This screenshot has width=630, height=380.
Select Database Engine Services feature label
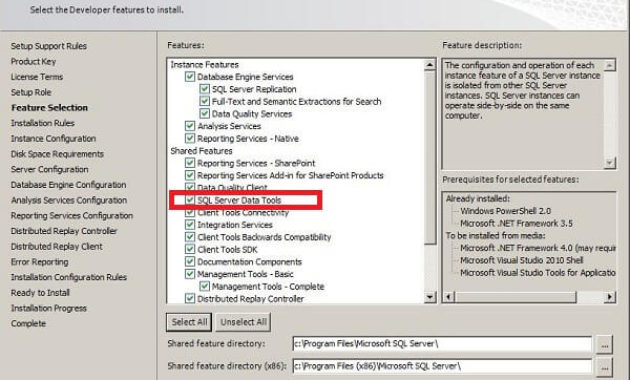tap(245, 76)
